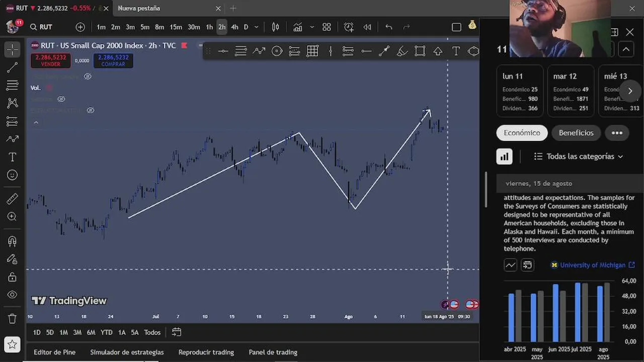This screenshot has width=644, height=362.
Task: Toggle hide all drawings eye icon
Action: pyautogui.click(x=13, y=295)
